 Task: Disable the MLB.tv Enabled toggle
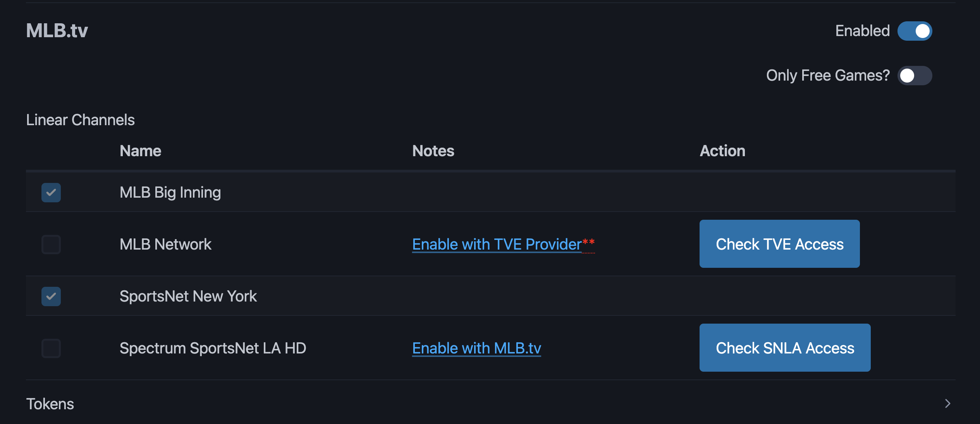coord(915,31)
